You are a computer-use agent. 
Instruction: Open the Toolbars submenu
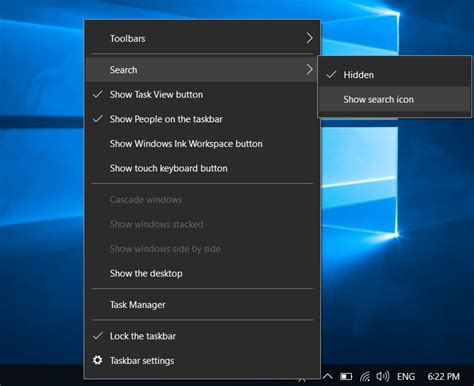coord(202,38)
